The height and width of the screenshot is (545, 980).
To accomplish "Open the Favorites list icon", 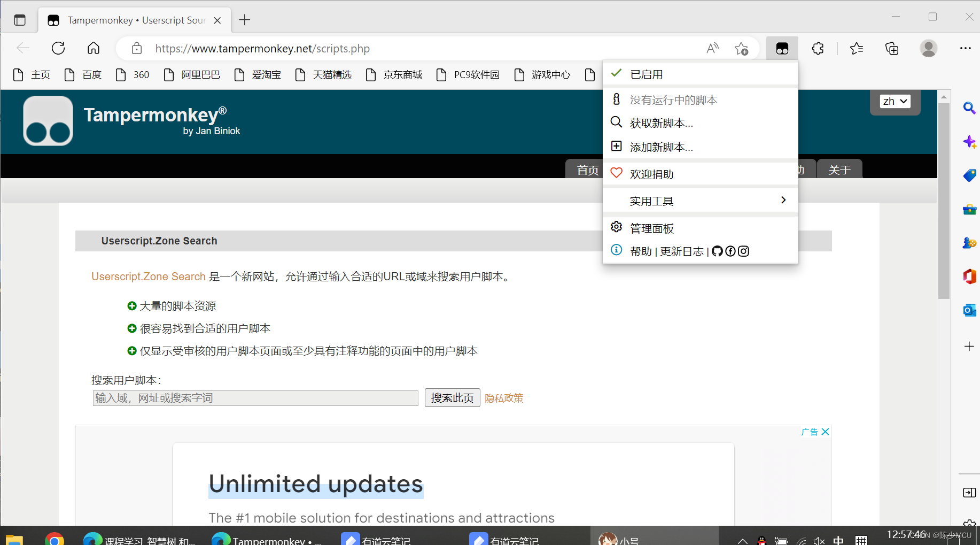I will pyautogui.click(x=857, y=49).
